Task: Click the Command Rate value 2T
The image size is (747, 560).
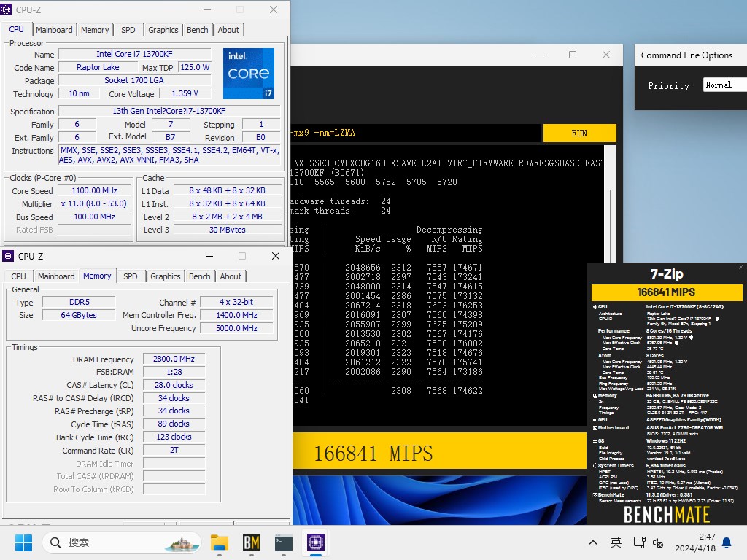Action: click(174, 450)
